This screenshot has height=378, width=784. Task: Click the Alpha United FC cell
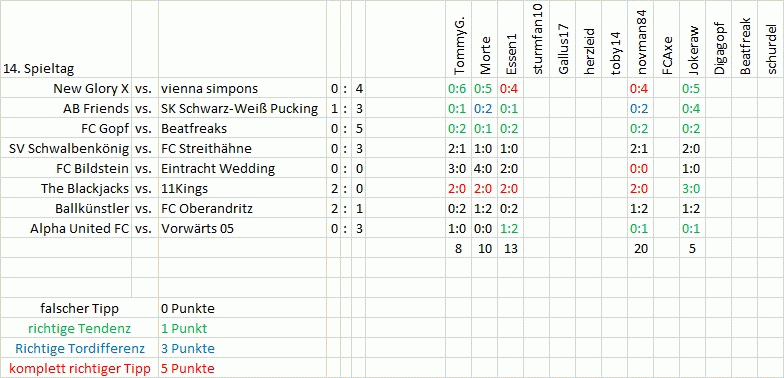[x=66, y=228]
